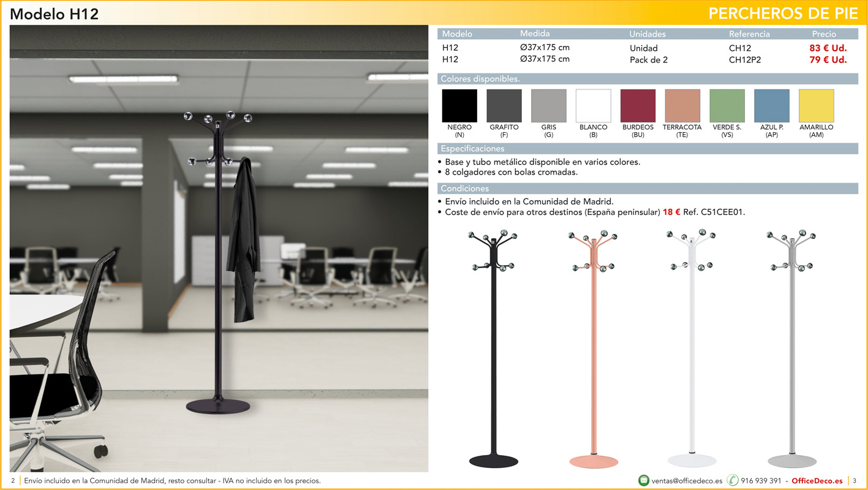Viewport: 868px width, 490px height.
Task: Click the office scene photo with coat rack
Action: click(219, 249)
